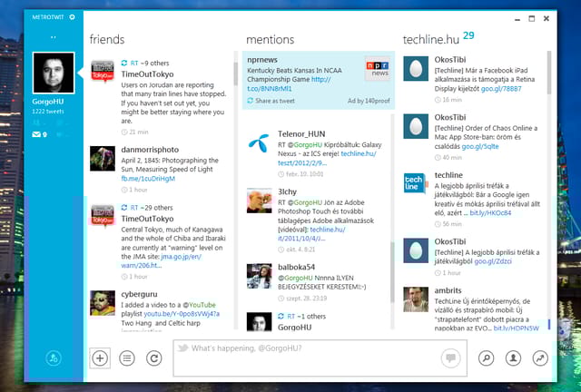Click 'Share as tweet' text
The height and width of the screenshot is (392, 581).
pos(275,101)
